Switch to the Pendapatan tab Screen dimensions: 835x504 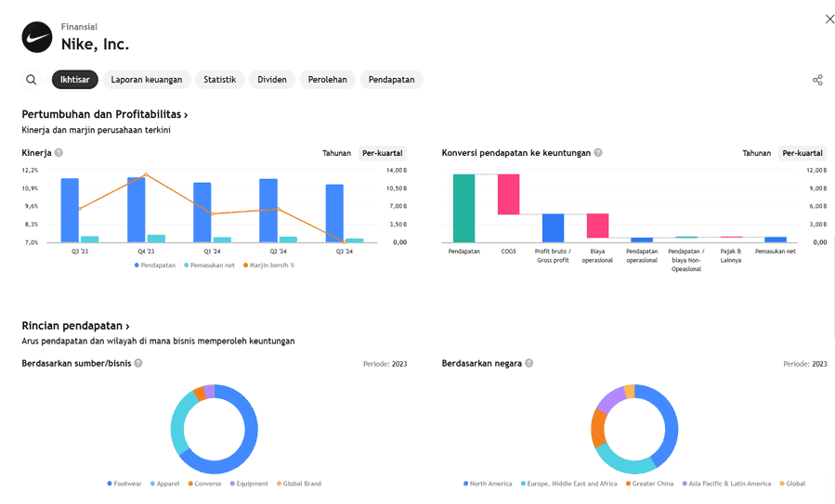391,80
